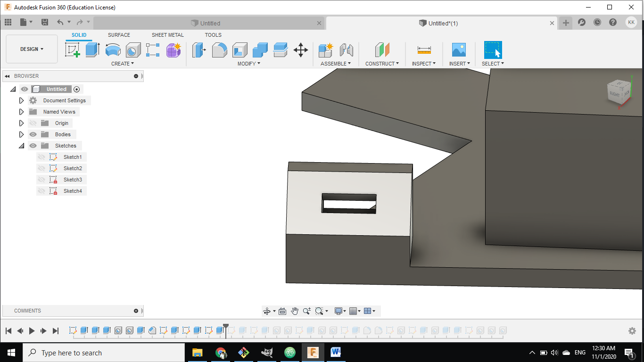Switch to the SURFACE tab
Viewport: 644px width, 362px height.
click(x=119, y=35)
